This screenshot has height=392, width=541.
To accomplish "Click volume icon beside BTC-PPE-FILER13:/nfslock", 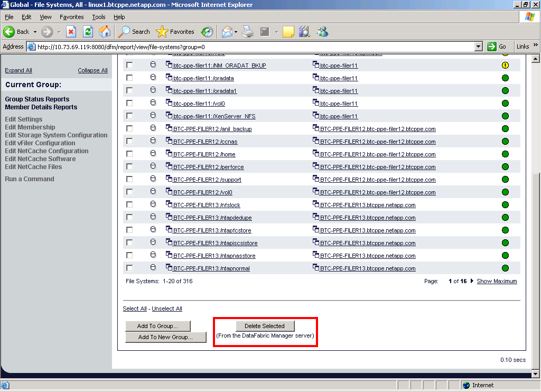I will click(153, 204).
